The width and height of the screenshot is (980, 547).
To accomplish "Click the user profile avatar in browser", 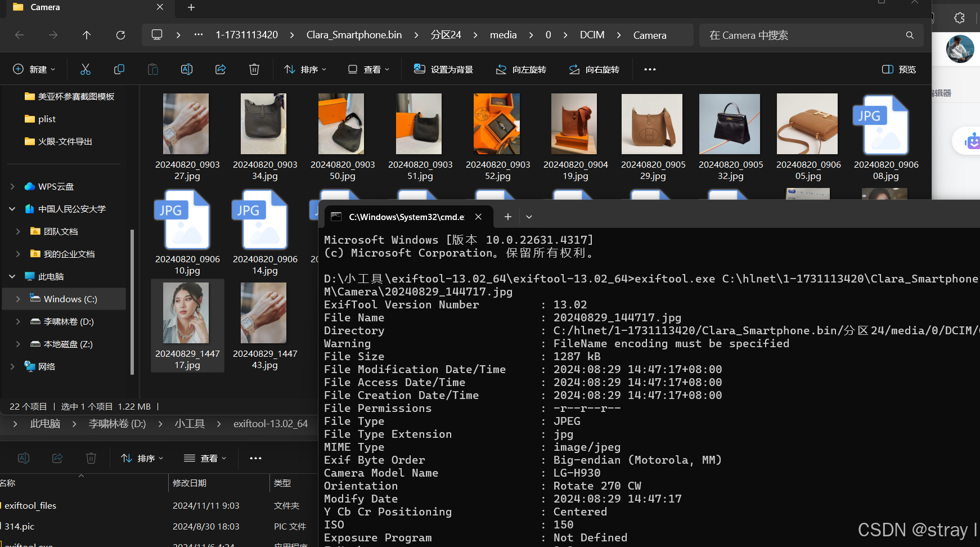I will click(x=960, y=49).
